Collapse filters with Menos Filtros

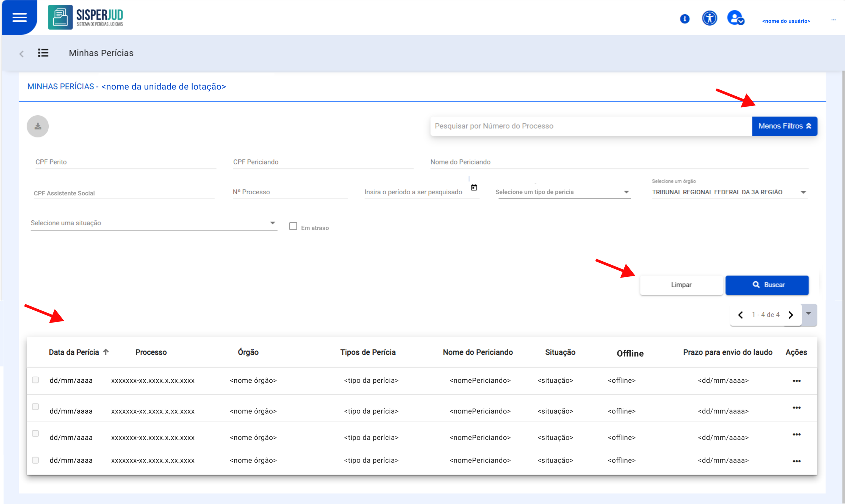pos(784,126)
